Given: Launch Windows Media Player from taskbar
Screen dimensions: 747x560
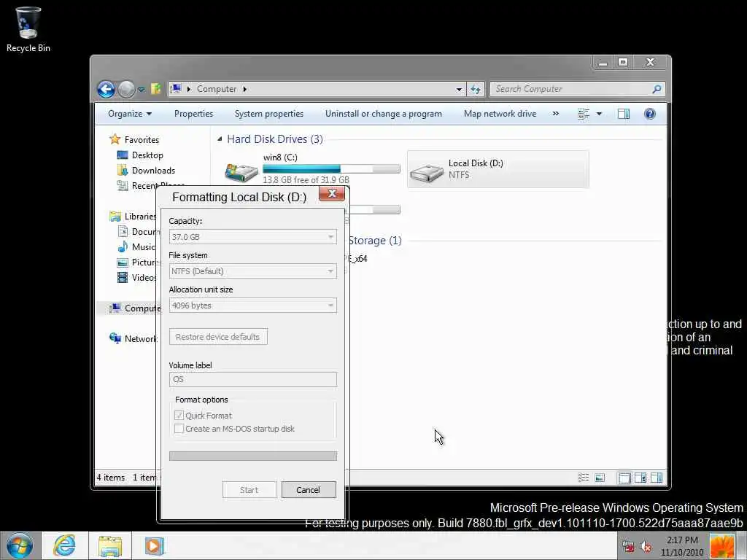Looking at the screenshot, I should tap(154, 546).
